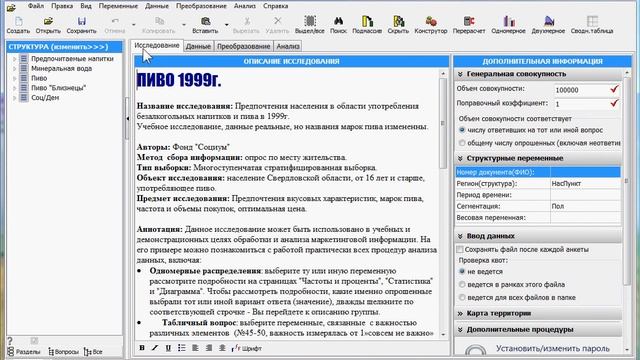
Task: Select 'числу ответивших на тот или иной вопрос'
Action: coord(462,130)
